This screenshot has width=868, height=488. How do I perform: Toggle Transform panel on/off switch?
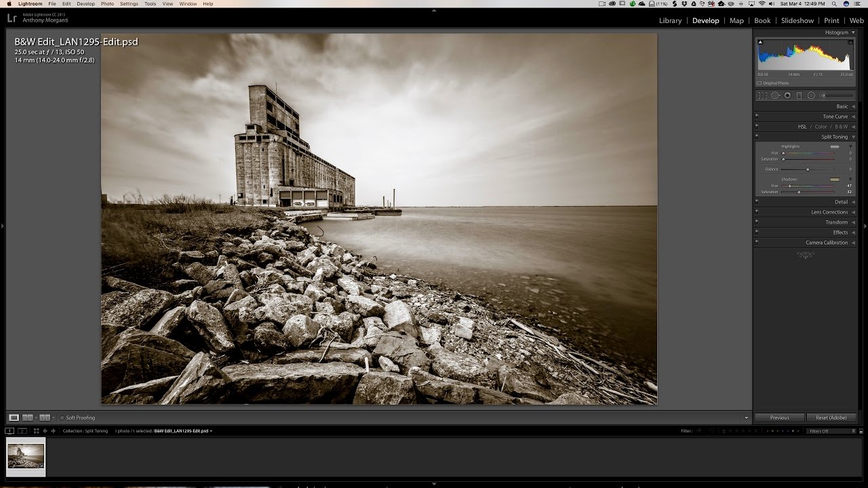coord(757,222)
